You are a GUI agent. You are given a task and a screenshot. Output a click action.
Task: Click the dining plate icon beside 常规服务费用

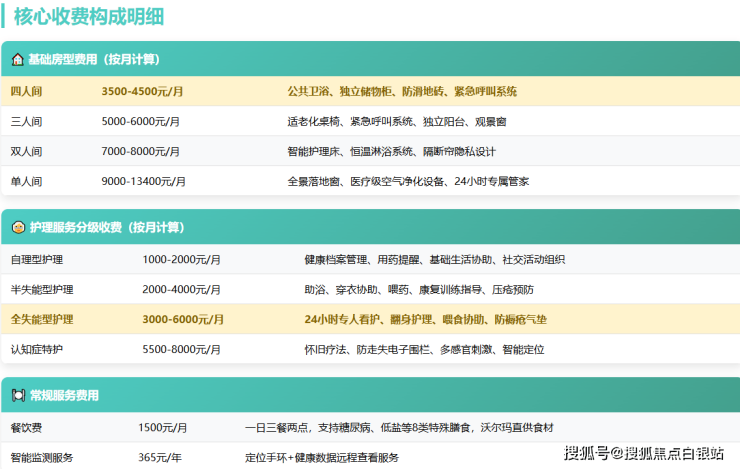pyautogui.click(x=17, y=395)
